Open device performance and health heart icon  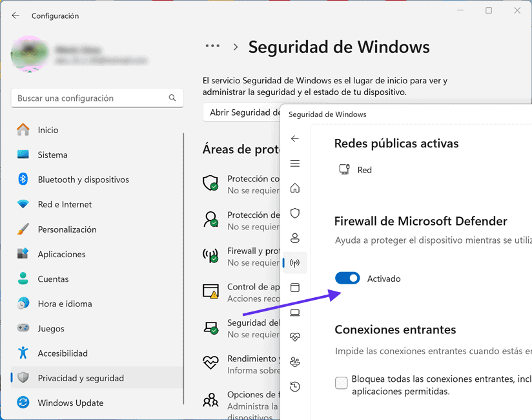click(x=295, y=337)
